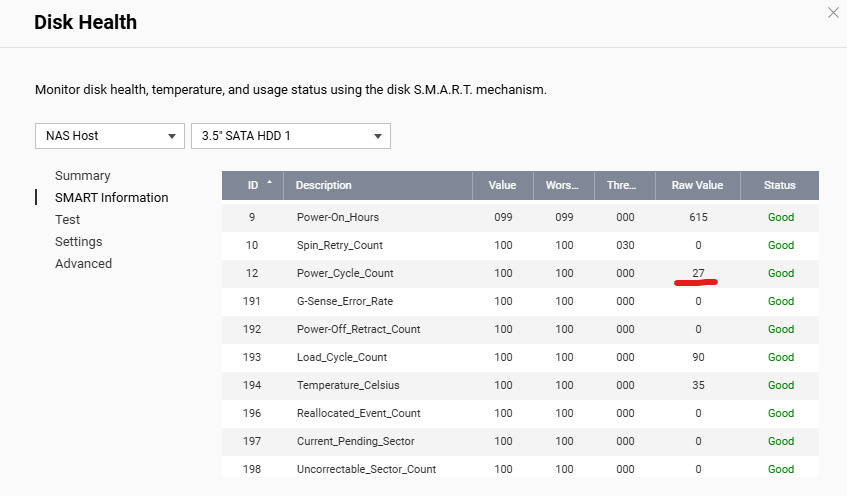Open the Summary section
This screenshot has width=847, height=496.
pyautogui.click(x=83, y=175)
